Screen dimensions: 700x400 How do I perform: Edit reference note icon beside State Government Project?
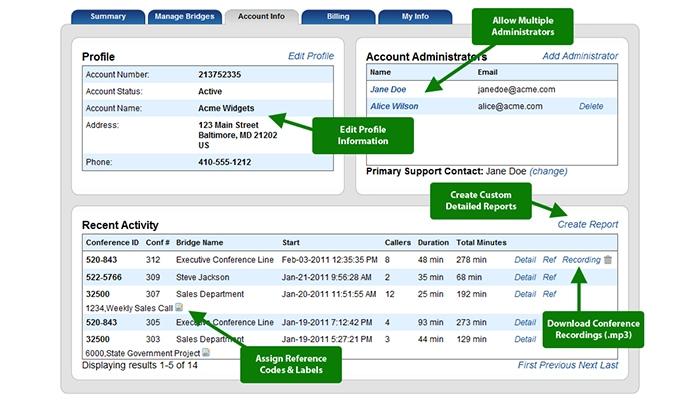click(206, 352)
